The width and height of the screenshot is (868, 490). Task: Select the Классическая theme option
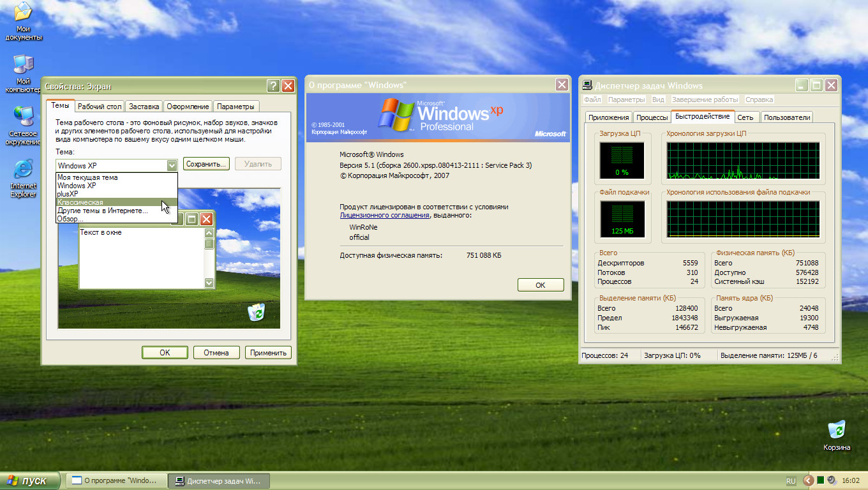tap(116, 202)
